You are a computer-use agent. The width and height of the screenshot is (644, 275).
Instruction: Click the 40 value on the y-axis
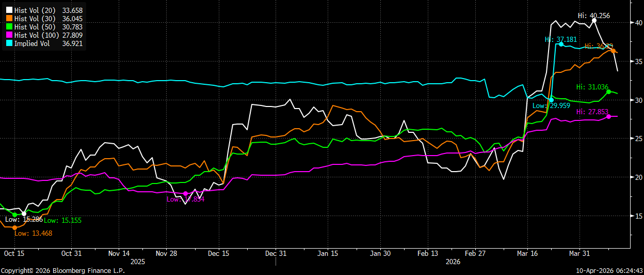pos(638,23)
